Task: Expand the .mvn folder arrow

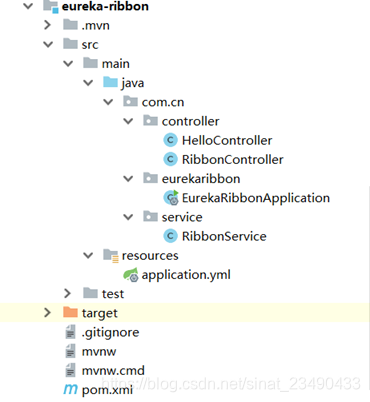Action: click(48, 25)
